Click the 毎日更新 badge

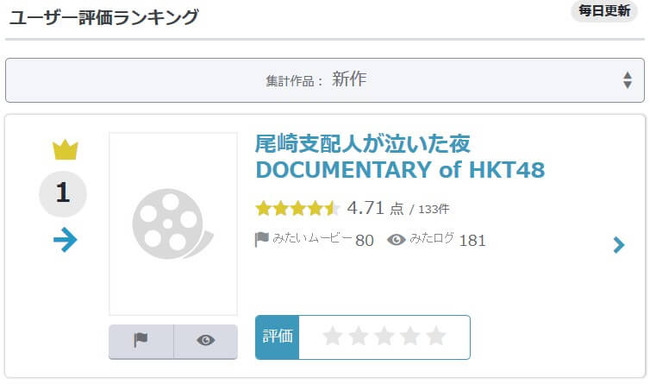(x=604, y=11)
